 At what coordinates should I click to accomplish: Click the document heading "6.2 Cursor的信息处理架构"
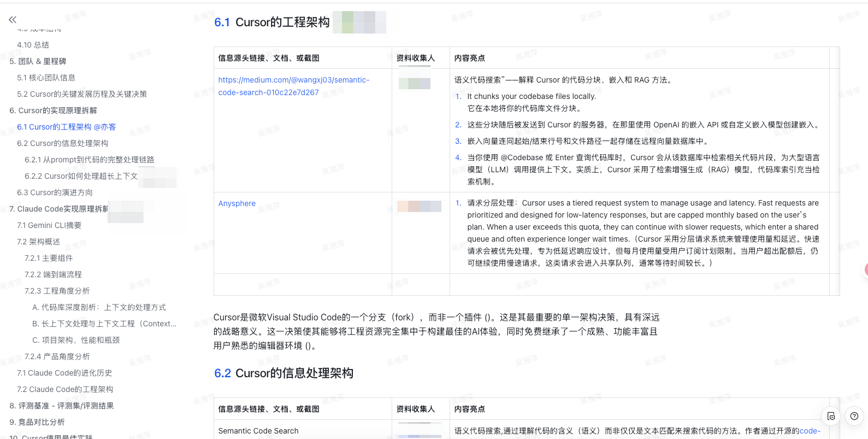coord(284,373)
